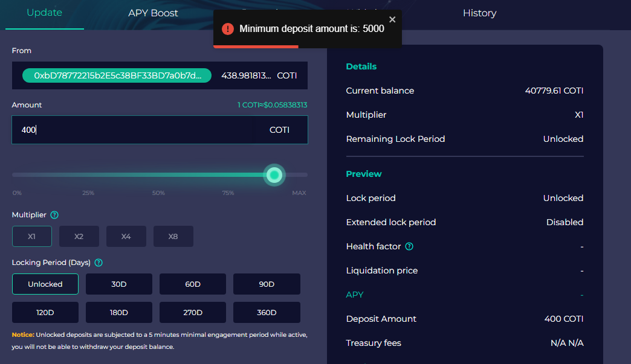Go to the History tab
The image size is (631, 364).
pyautogui.click(x=480, y=13)
